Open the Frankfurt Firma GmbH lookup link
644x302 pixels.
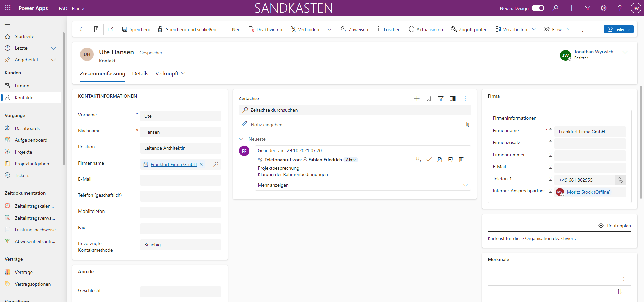tap(173, 164)
